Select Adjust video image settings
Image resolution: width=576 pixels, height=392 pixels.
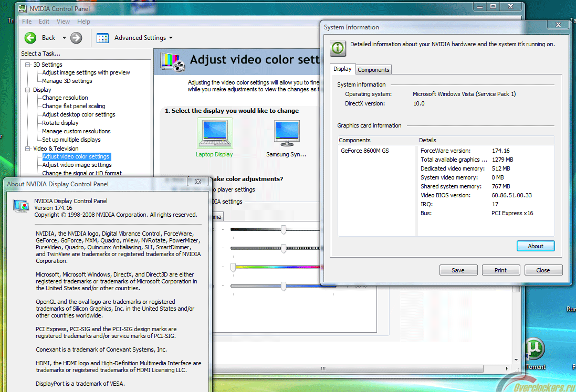pyautogui.click(x=77, y=165)
